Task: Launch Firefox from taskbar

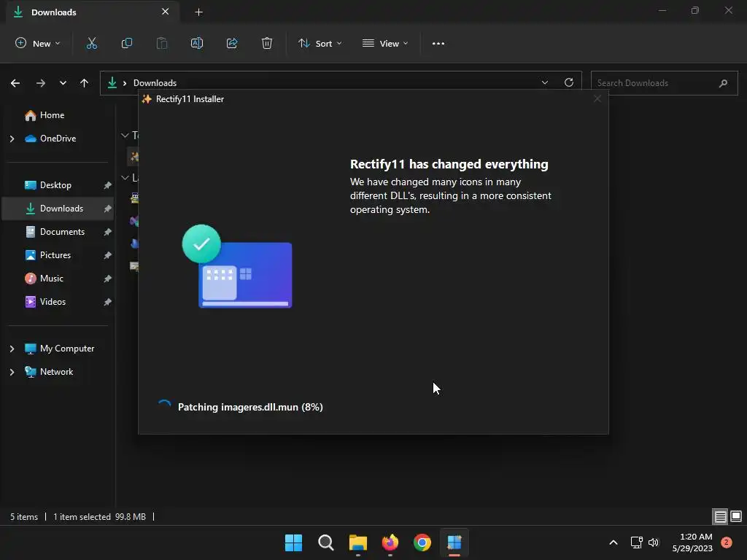Action: tap(390, 542)
